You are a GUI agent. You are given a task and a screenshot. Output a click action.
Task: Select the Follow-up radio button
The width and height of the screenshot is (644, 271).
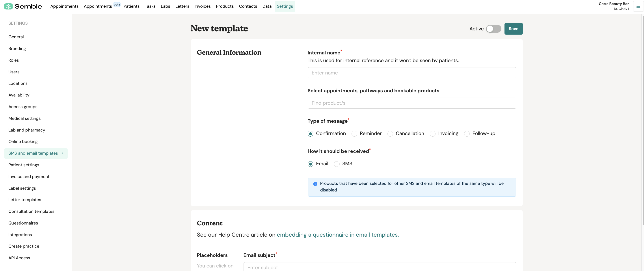pyautogui.click(x=467, y=134)
